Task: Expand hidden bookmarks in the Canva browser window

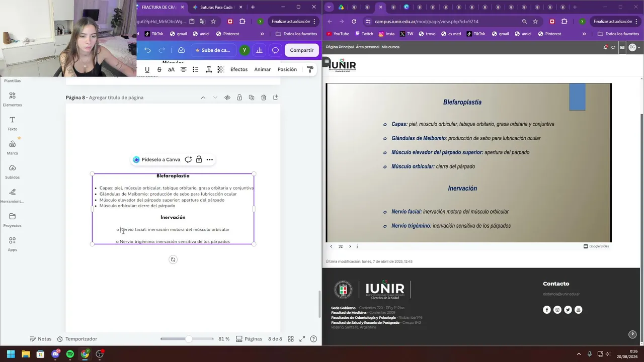Action: click(262, 34)
